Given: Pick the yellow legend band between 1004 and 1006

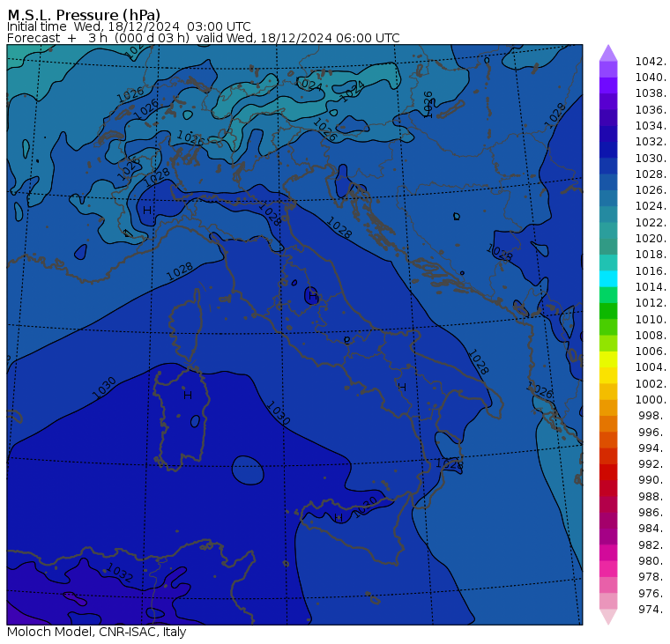Looking at the screenshot, I should tap(608, 359).
